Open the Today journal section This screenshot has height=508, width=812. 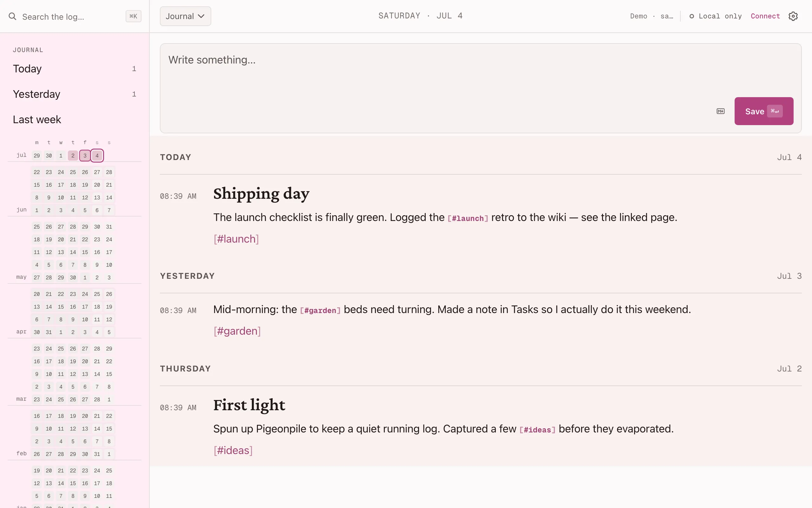coord(75,69)
